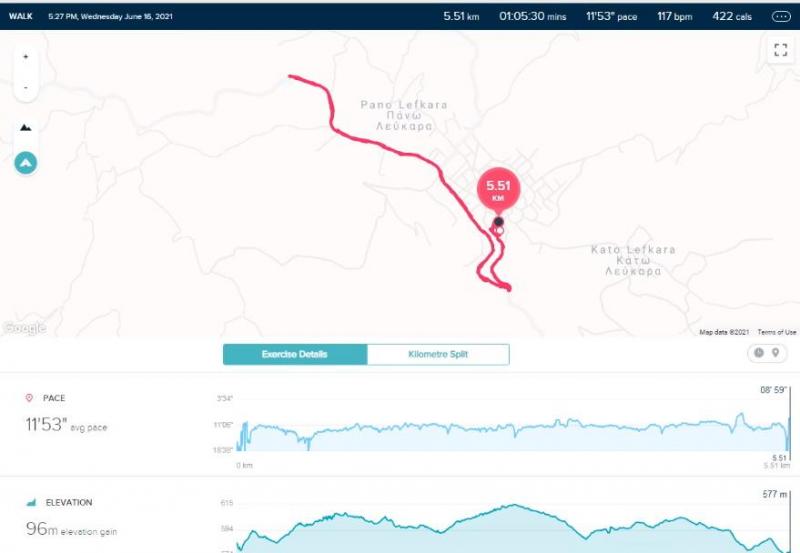Click the pace location pin icon
Screen dimensions: 800x553
tap(29, 398)
